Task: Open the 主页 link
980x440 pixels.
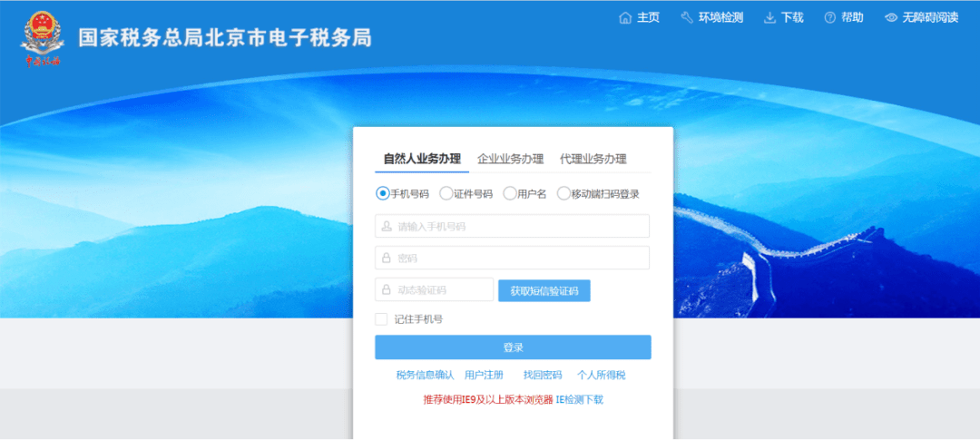Action: [648, 18]
